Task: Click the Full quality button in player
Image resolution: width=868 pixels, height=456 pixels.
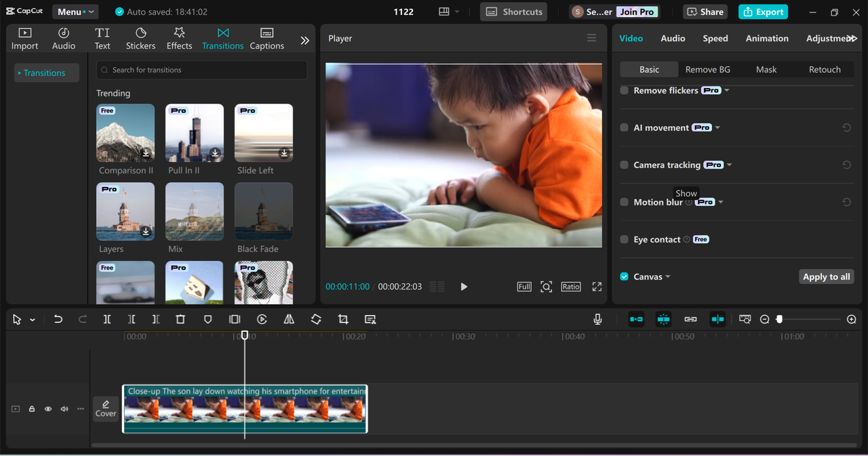Action: point(524,287)
